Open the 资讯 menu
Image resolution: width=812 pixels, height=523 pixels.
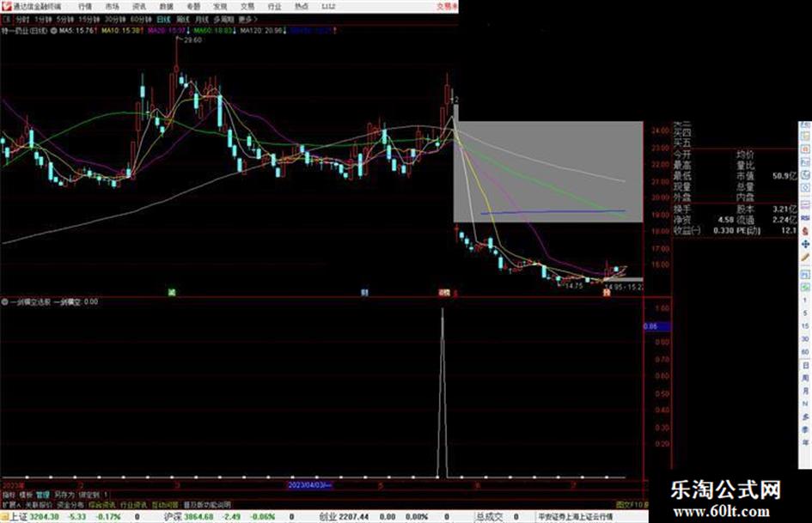point(139,6)
